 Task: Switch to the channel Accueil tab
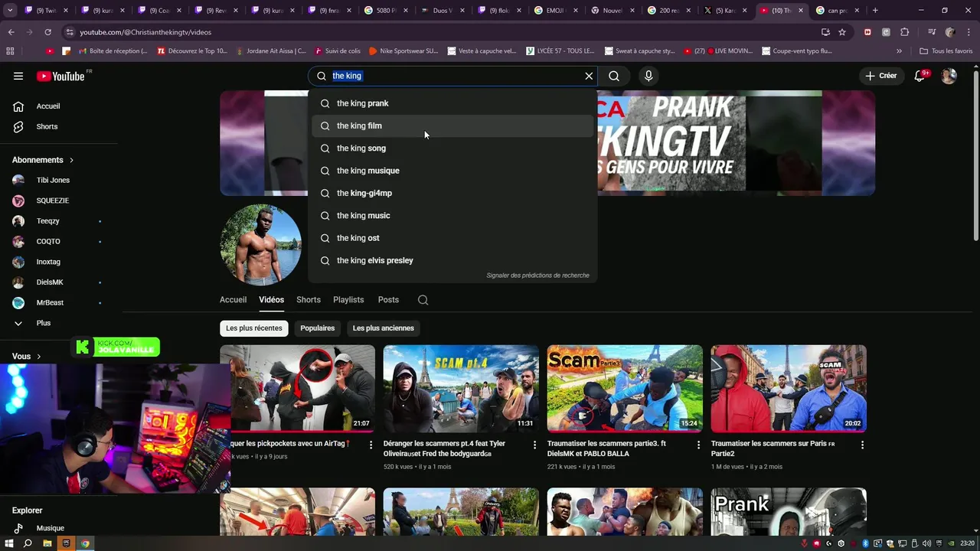(233, 300)
